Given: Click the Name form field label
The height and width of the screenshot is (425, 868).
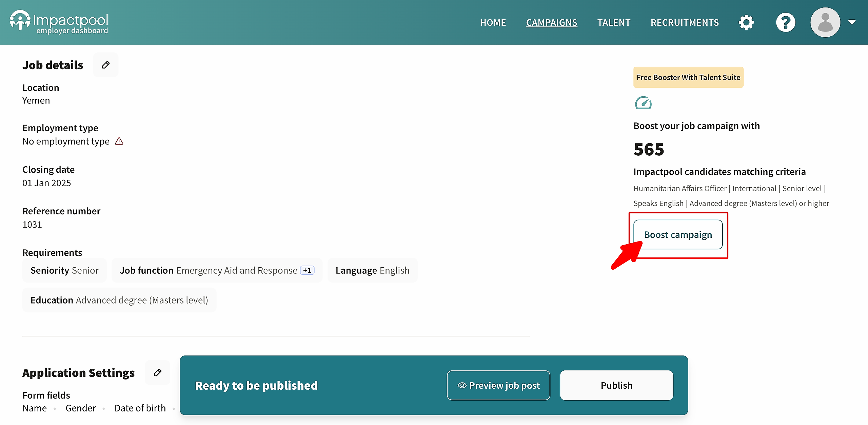Looking at the screenshot, I should click(35, 408).
